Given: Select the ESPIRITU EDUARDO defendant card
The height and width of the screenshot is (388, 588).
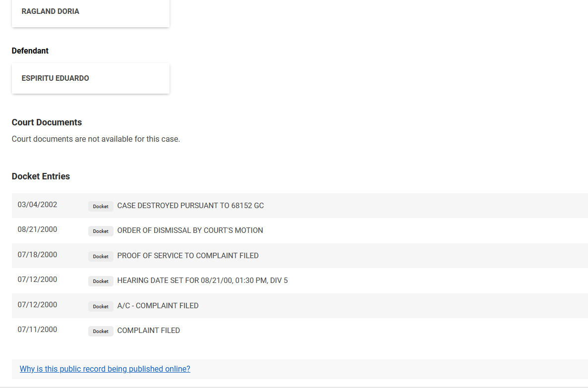Looking at the screenshot, I should pyautogui.click(x=90, y=78).
